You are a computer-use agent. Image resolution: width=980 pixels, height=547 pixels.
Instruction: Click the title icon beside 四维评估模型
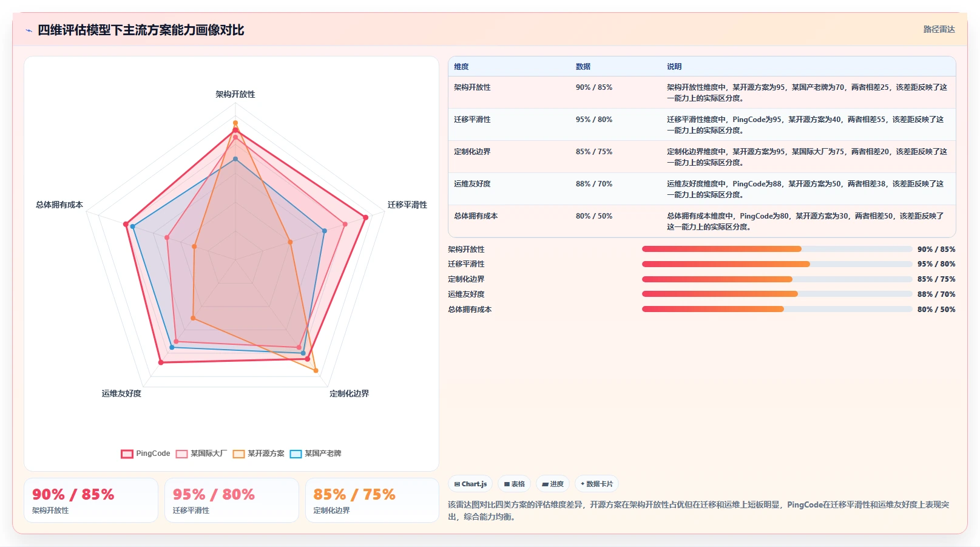29,30
